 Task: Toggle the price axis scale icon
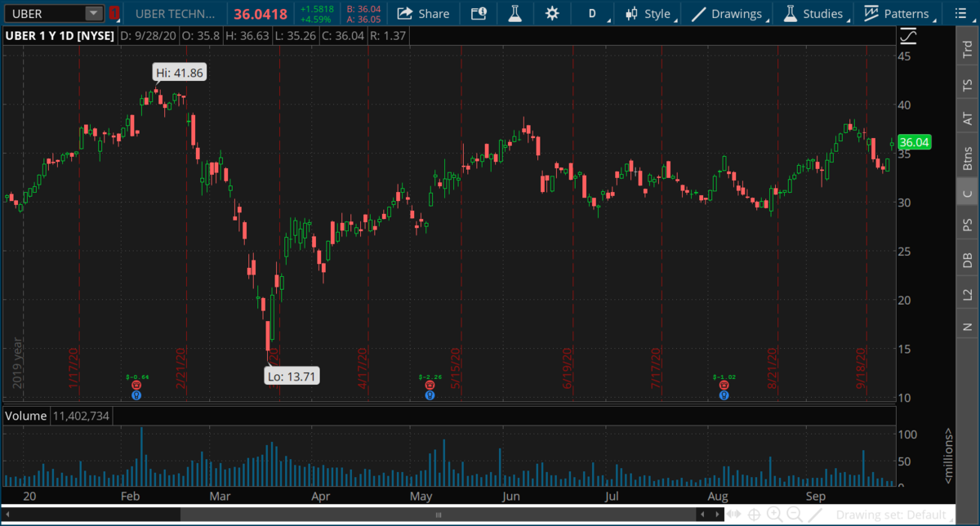(x=908, y=37)
